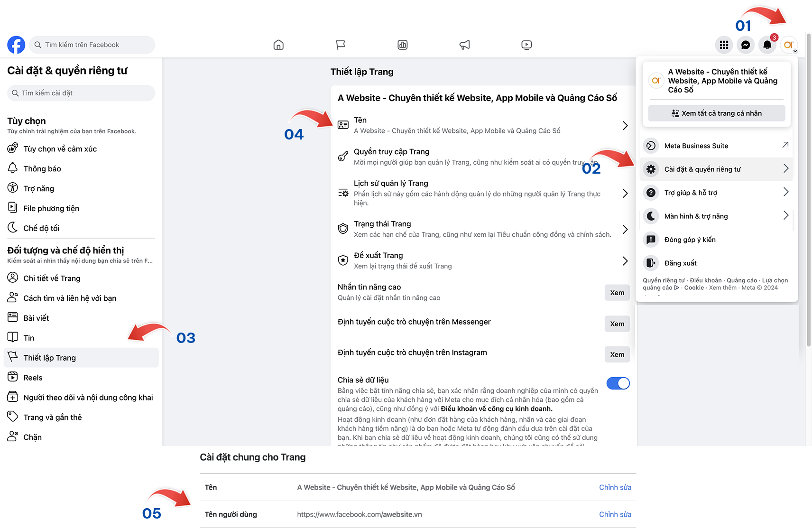This screenshot has width=812, height=529.
Task: Open the apps grid menu icon
Action: pos(724,45)
